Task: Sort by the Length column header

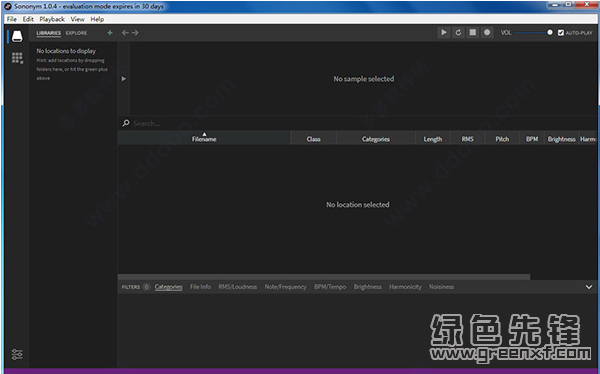Action: tap(433, 139)
